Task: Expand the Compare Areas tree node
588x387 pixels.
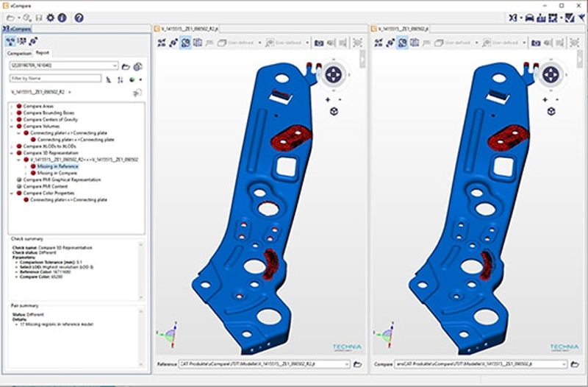Action: click(12, 106)
